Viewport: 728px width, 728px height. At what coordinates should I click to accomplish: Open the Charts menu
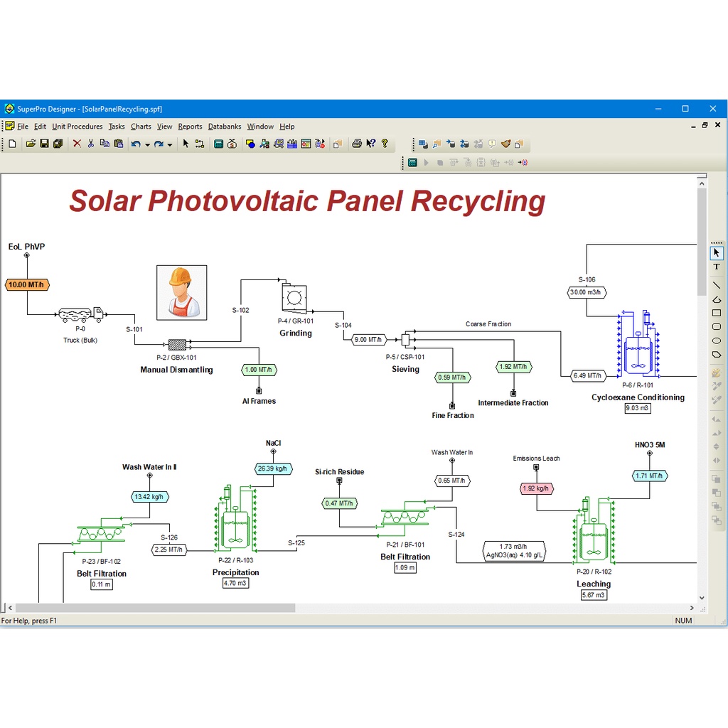(x=141, y=127)
